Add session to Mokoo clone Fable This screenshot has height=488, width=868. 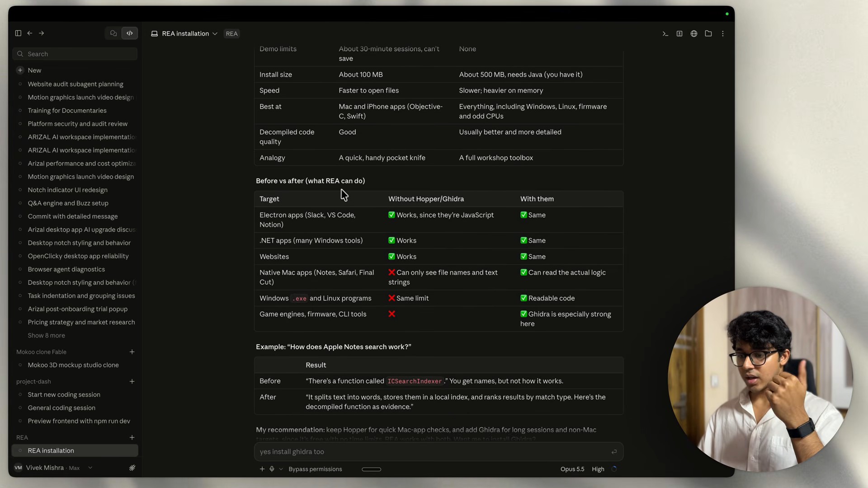pos(132,352)
